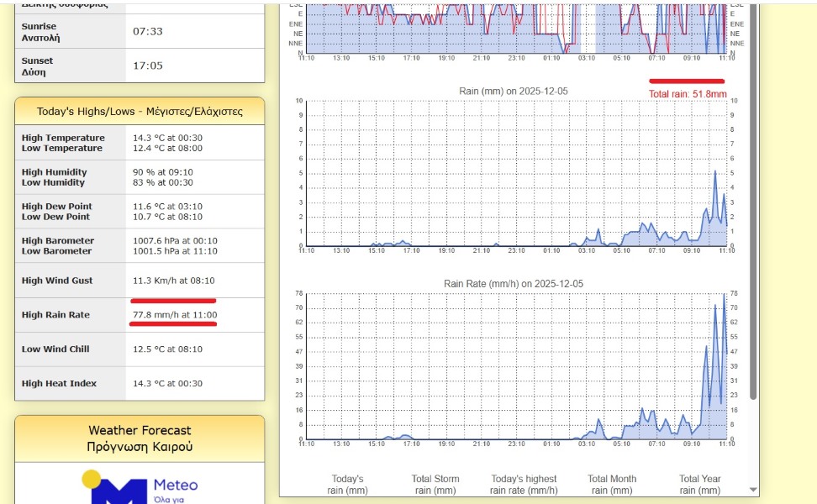The image size is (817, 504).
Task: Click the Sunset time 17:05
Action: coord(148,66)
